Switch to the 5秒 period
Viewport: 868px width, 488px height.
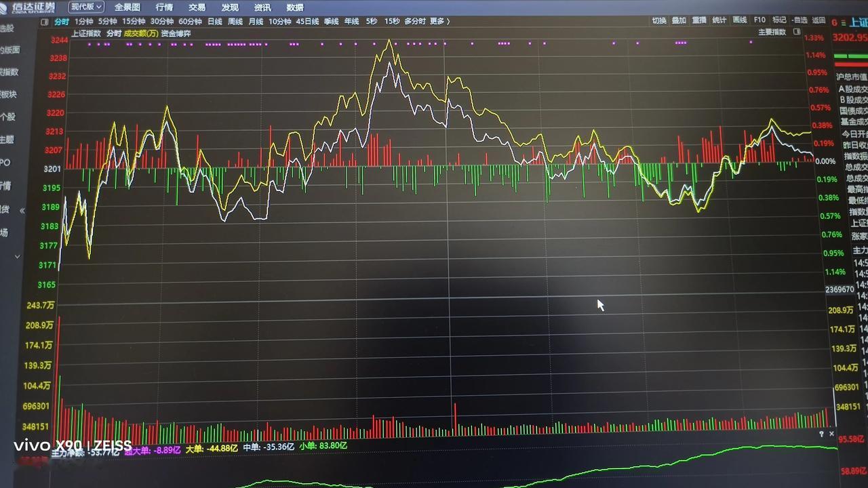click(372, 22)
